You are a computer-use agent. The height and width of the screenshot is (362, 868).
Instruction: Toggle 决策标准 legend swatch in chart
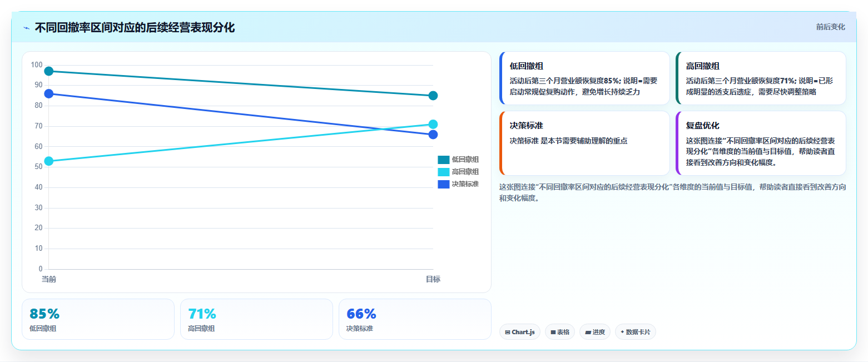(x=443, y=184)
